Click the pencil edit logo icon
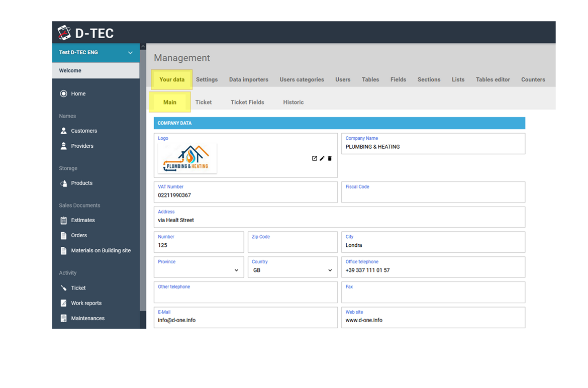This screenshot has height=388, width=588. pos(322,158)
